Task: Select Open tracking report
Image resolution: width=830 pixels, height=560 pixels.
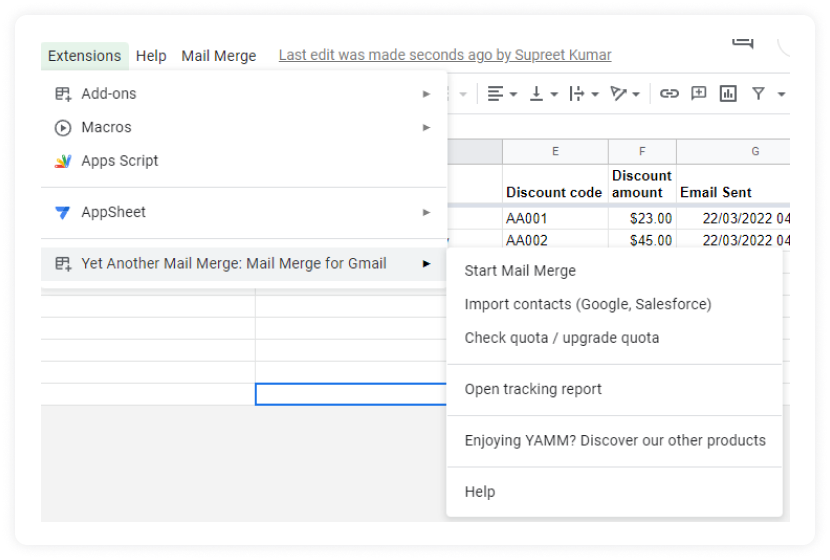Action: click(x=614, y=389)
